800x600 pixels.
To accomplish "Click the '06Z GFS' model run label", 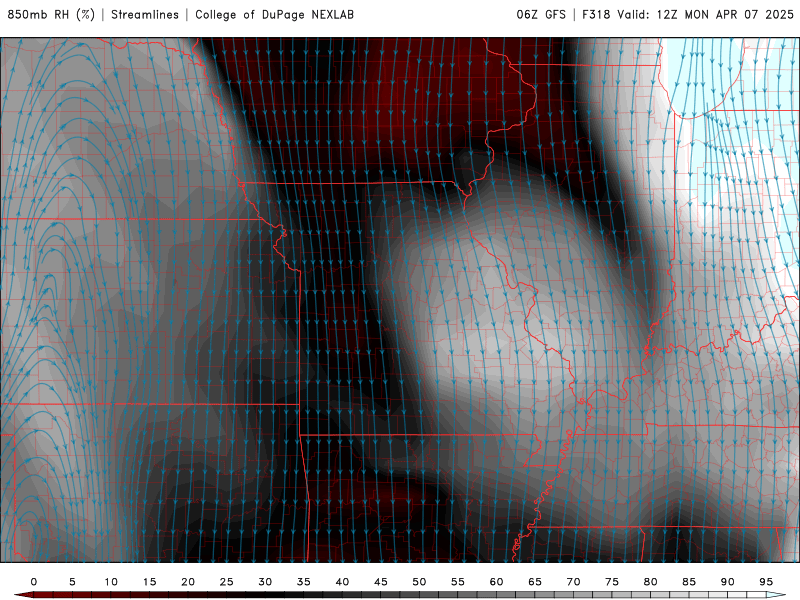I will coord(541,14).
